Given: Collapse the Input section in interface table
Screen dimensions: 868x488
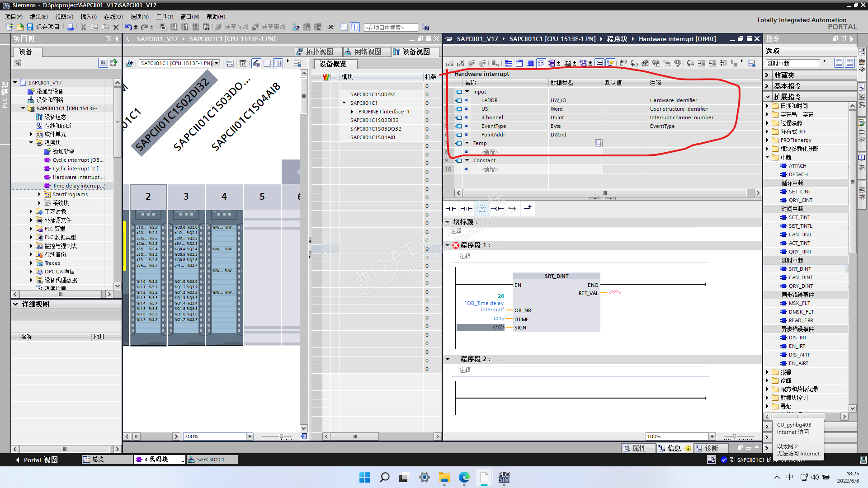Looking at the screenshot, I should [x=467, y=92].
